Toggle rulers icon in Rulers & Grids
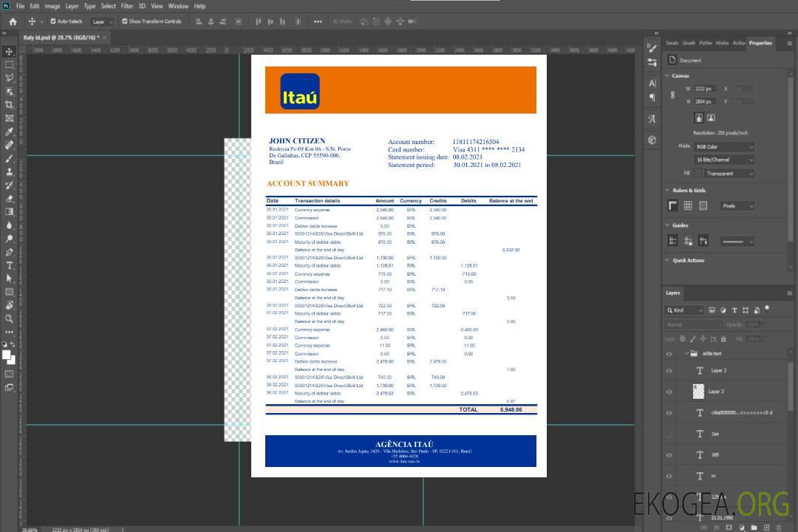798x532 pixels. pyautogui.click(x=673, y=205)
